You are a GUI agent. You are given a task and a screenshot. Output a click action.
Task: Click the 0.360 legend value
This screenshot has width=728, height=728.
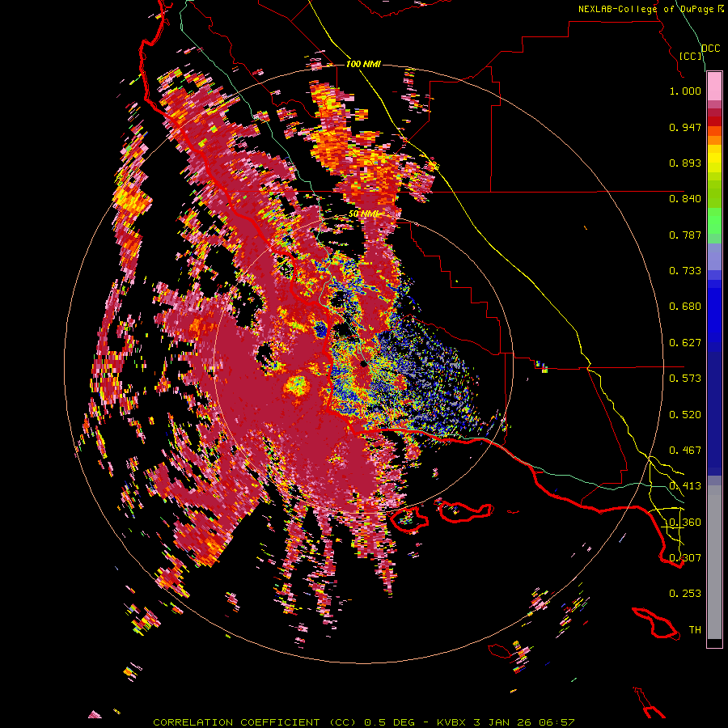point(685,523)
